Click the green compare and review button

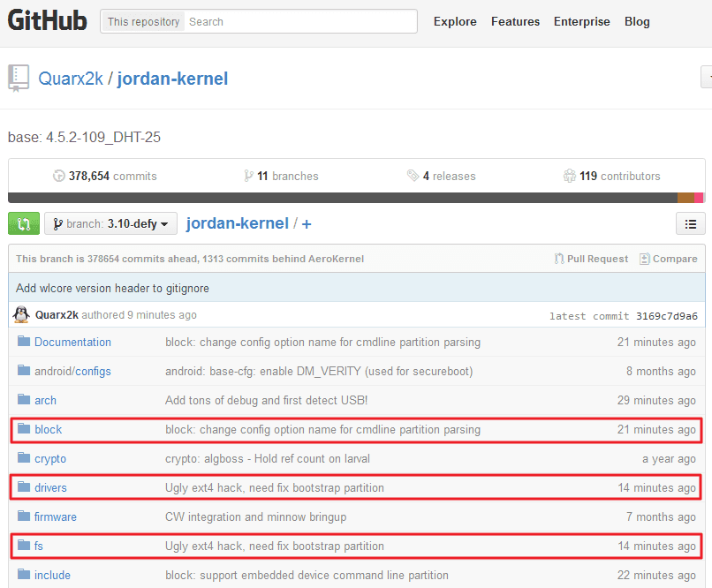24,223
